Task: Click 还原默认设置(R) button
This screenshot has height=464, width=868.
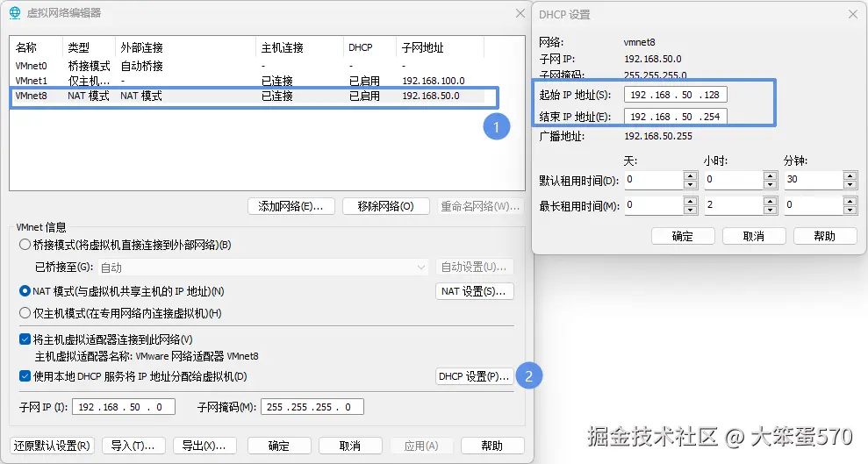Action: coord(52,446)
